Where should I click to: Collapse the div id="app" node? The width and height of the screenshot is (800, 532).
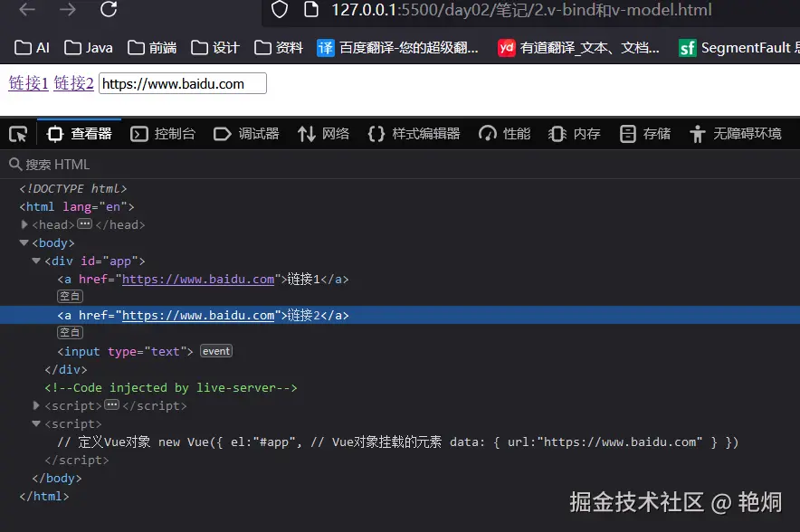coord(36,261)
